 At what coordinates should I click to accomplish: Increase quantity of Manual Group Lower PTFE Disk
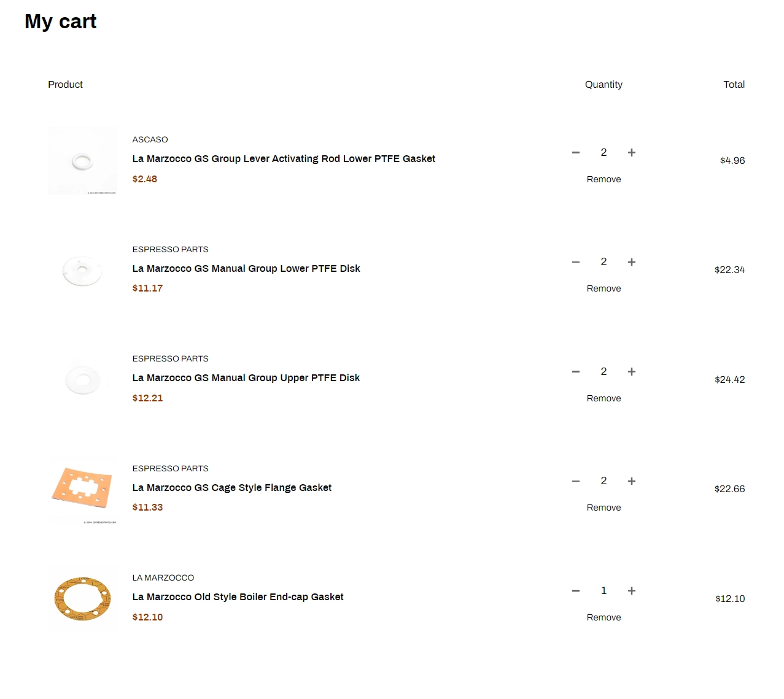tap(631, 262)
